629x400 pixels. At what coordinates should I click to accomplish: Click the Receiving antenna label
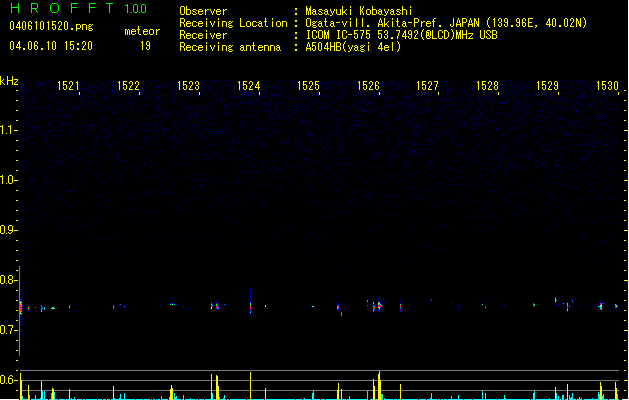230,47
